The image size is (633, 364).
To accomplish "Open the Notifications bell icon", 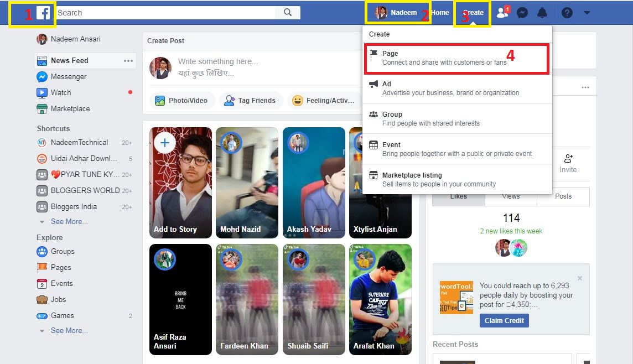I will point(542,13).
